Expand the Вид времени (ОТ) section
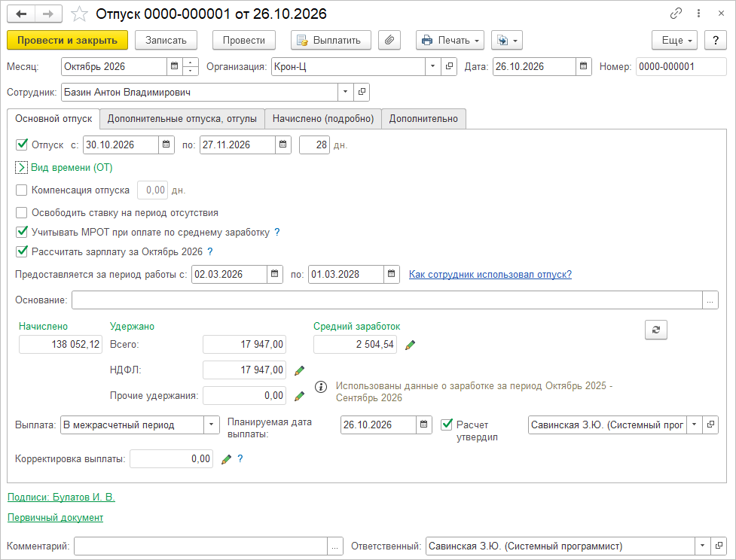This screenshot has height=560, width=736. point(21,167)
